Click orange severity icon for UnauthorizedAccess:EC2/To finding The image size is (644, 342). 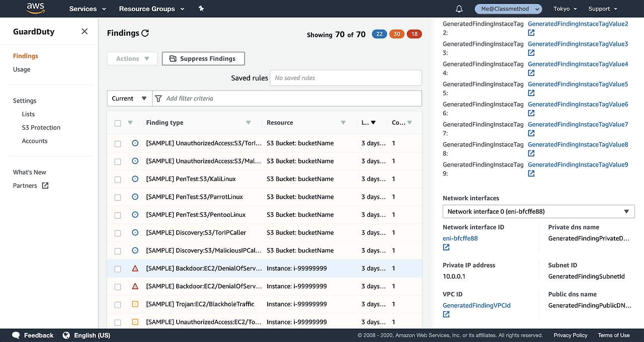click(x=135, y=322)
